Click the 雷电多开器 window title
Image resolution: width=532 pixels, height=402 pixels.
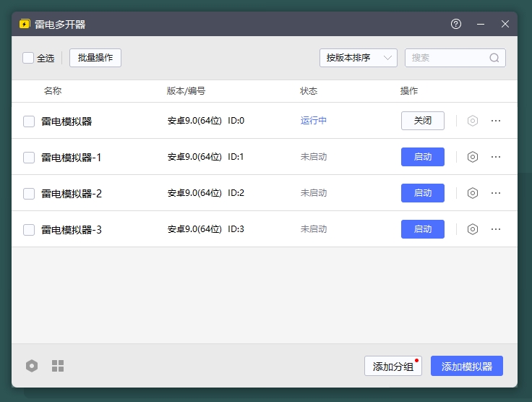pyautogui.click(x=60, y=25)
